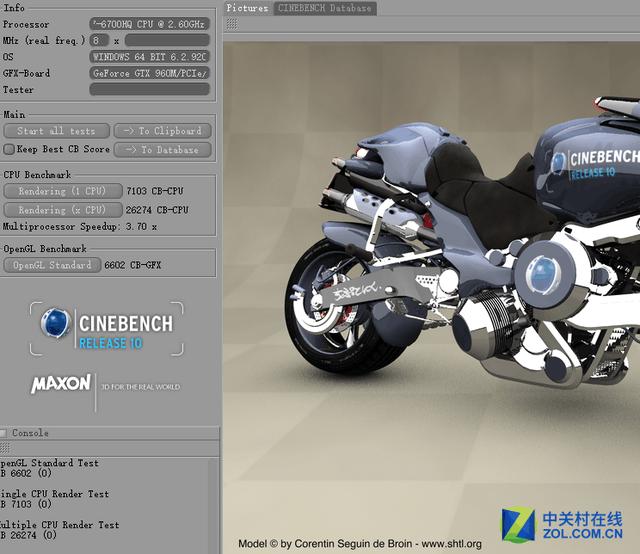Click the Cinebench globe logo icon

coord(56,323)
